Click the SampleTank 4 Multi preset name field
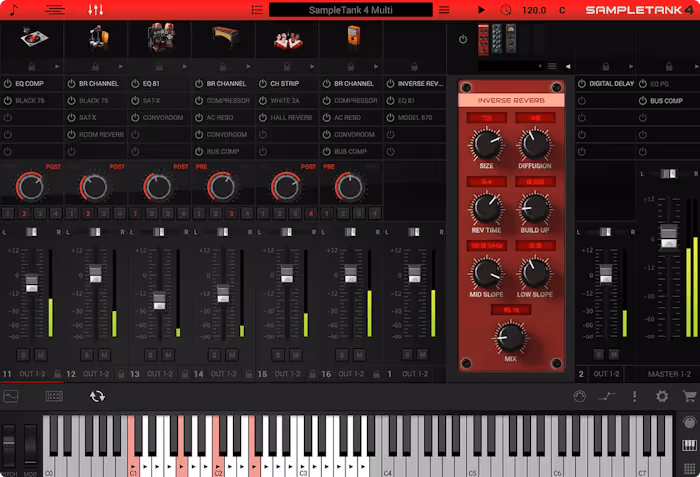Screen dimensions: 700x477 [x=350, y=10]
